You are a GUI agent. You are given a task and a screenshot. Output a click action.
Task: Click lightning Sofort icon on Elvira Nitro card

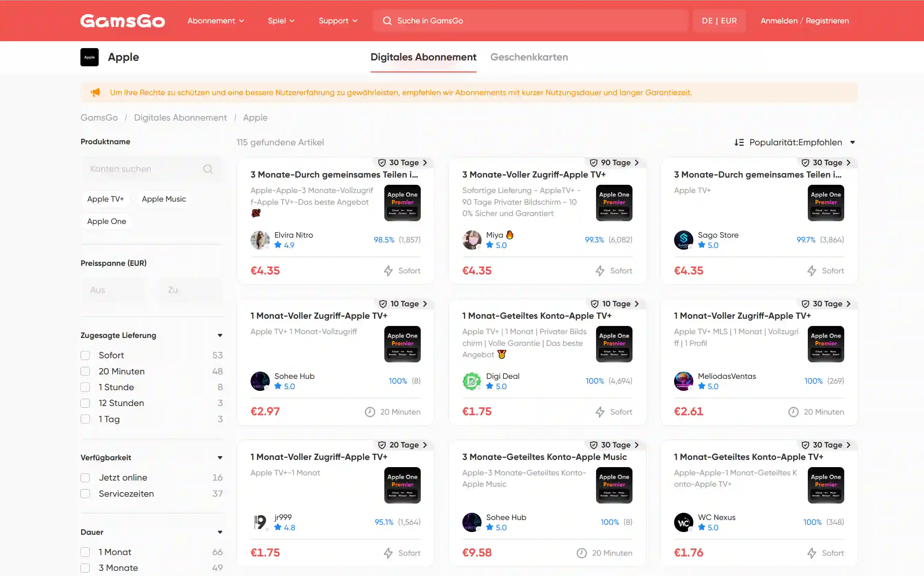coord(388,271)
